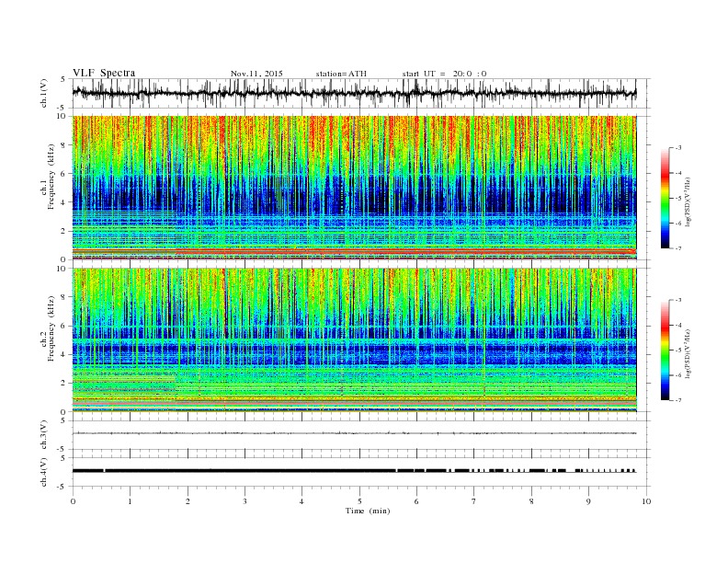Click the "ch.4(V)" axis label
Image resolution: width=728 pixels, height=563 pixels.
(44, 472)
